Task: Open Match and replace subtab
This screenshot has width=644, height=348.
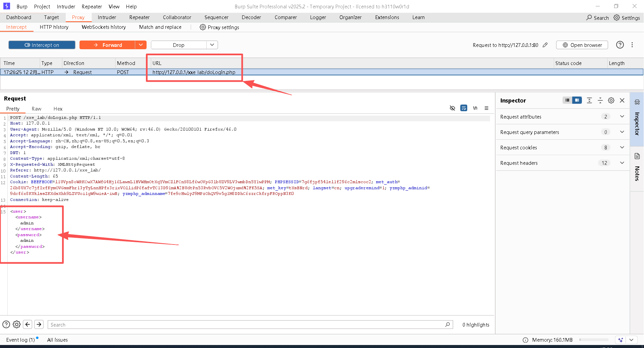Action: tap(160, 27)
